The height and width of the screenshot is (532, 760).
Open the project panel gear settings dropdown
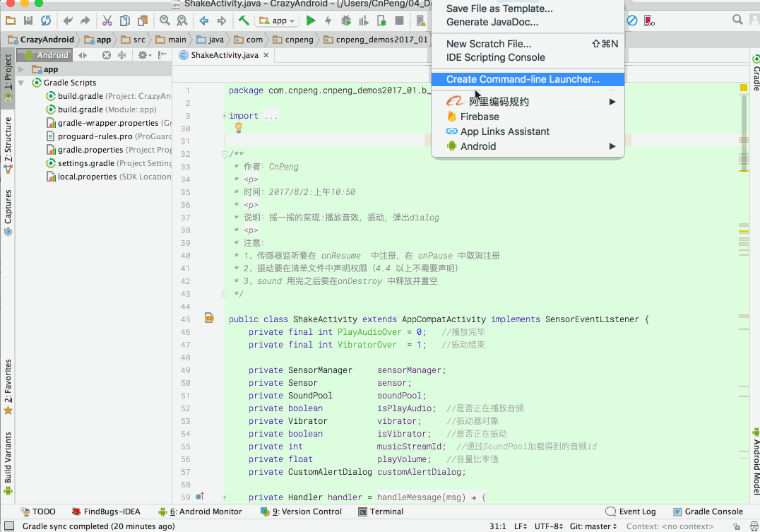144,55
